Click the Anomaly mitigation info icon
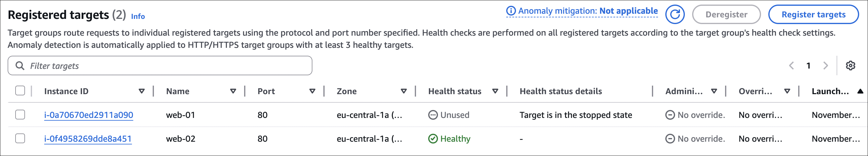The image size is (868, 156). [511, 11]
